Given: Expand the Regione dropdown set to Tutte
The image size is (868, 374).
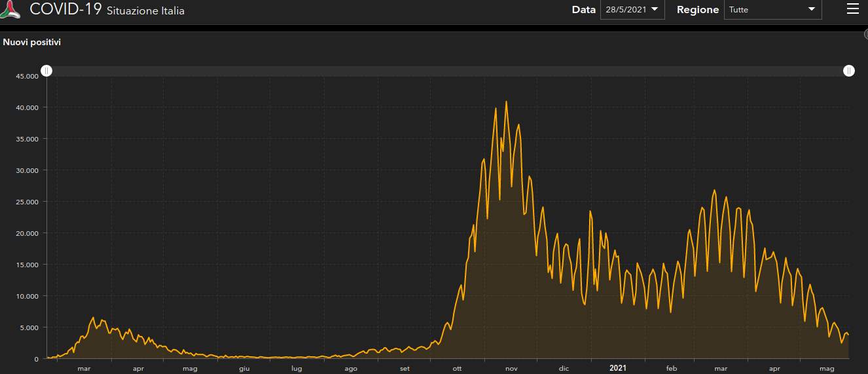Looking at the screenshot, I should coord(772,9).
